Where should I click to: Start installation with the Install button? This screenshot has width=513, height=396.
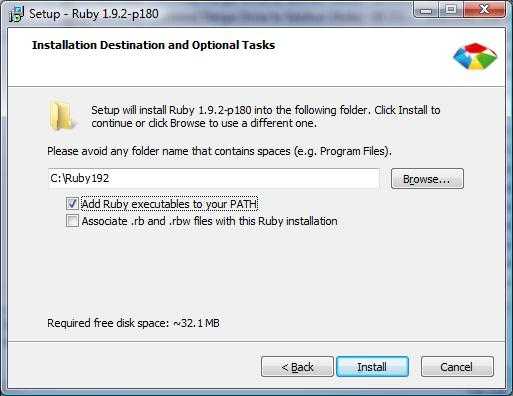point(372,367)
